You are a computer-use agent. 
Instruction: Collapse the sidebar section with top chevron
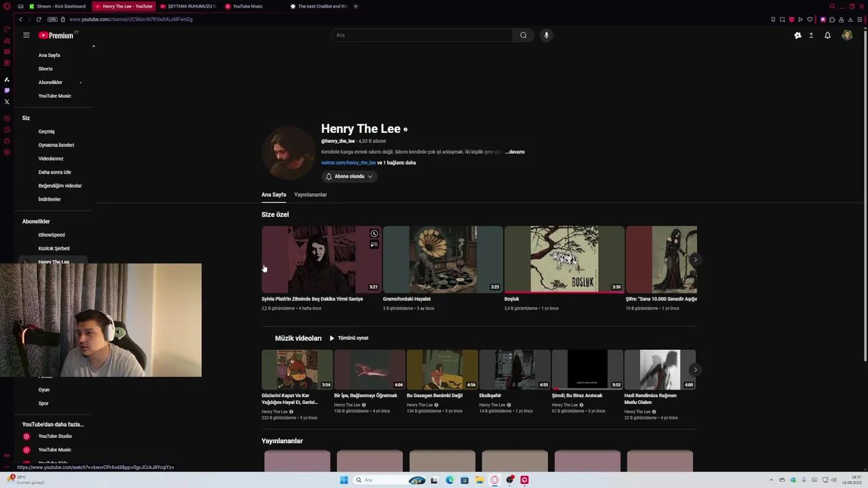(x=94, y=46)
